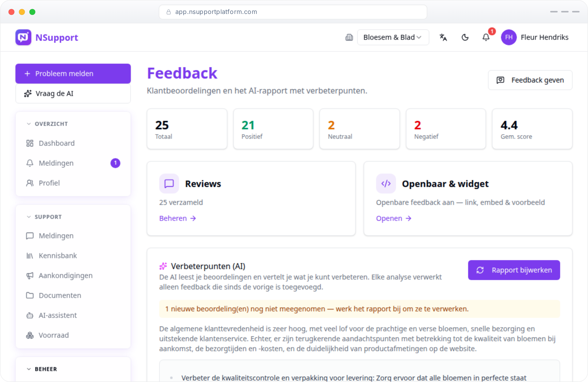The width and height of the screenshot is (588, 382).
Task: Open AI-assistent in the sidebar
Action: coord(73,315)
